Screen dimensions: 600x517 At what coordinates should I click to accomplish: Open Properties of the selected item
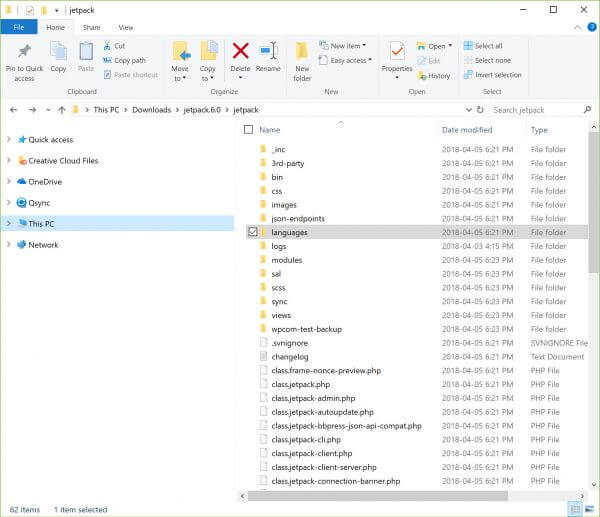pyautogui.click(x=397, y=61)
